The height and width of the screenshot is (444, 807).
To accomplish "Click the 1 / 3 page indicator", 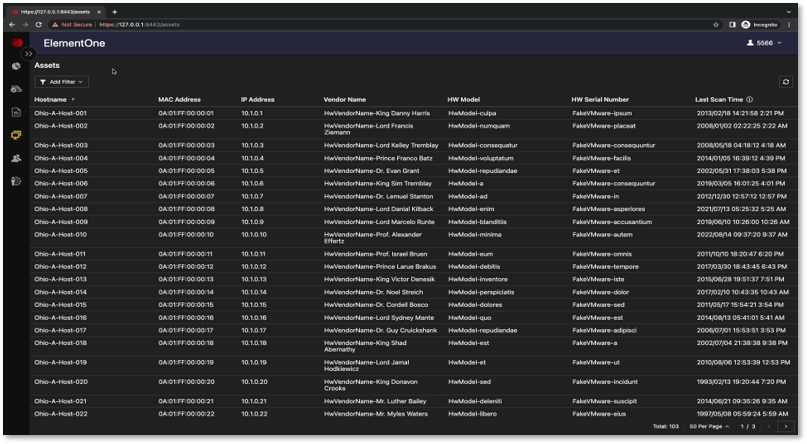I will click(x=747, y=427).
